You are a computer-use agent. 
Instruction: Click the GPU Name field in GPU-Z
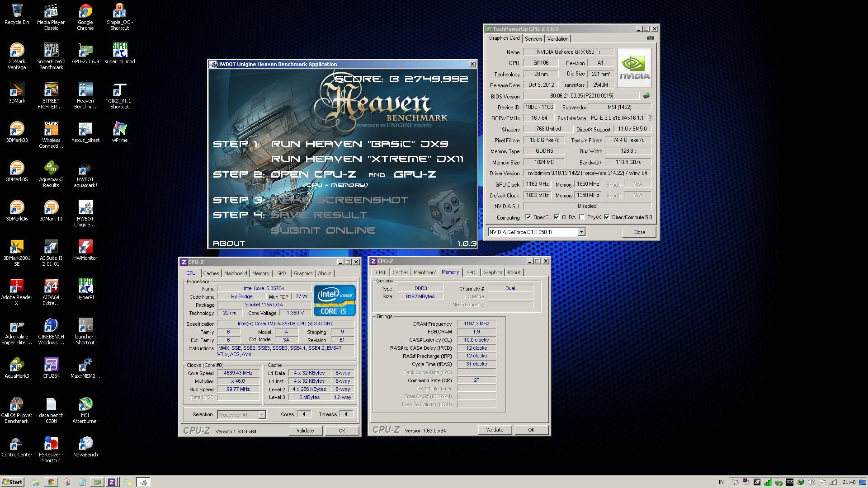569,52
